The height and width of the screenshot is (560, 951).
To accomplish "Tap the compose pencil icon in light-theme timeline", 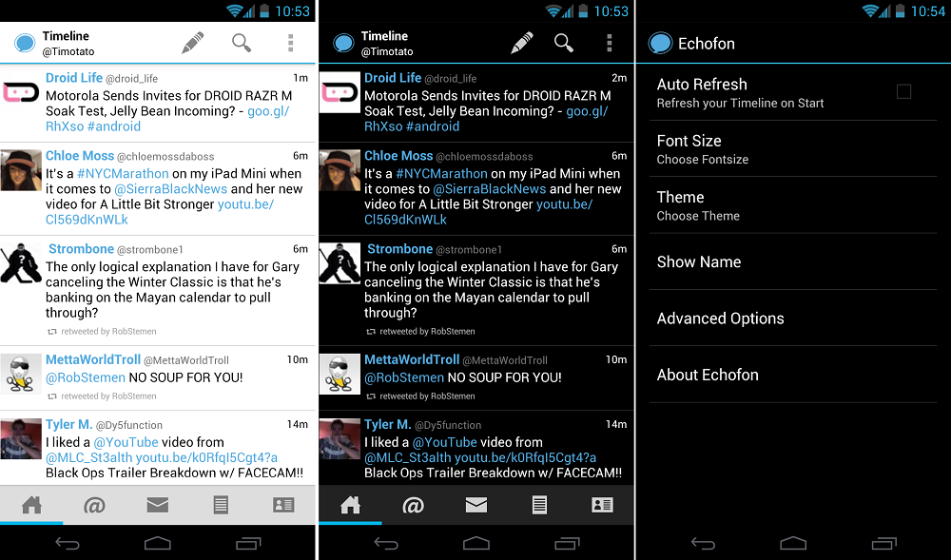I will coord(193,43).
